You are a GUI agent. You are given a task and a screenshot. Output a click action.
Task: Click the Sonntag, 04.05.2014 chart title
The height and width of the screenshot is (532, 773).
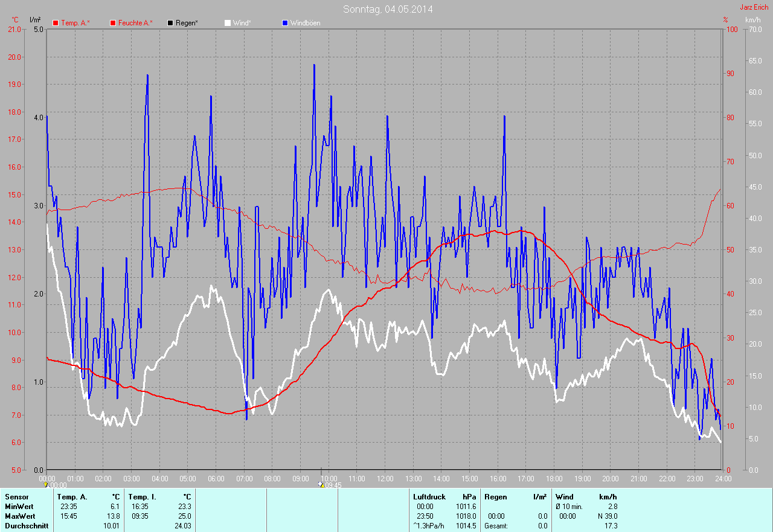point(388,9)
